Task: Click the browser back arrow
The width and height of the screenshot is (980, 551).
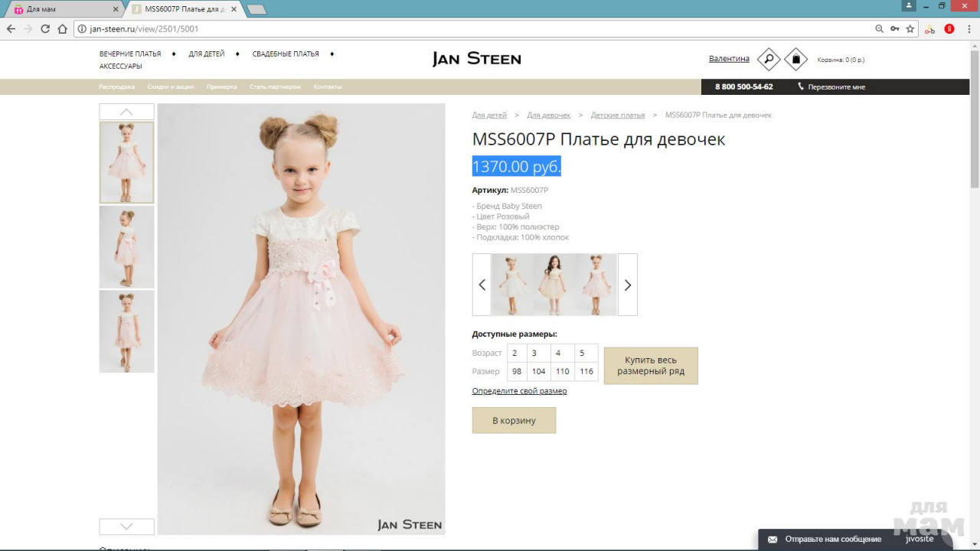Action: (11, 29)
